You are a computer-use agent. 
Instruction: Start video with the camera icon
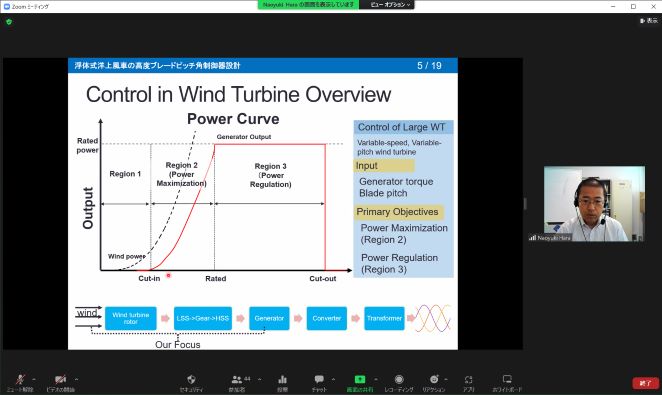tap(60, 382)
